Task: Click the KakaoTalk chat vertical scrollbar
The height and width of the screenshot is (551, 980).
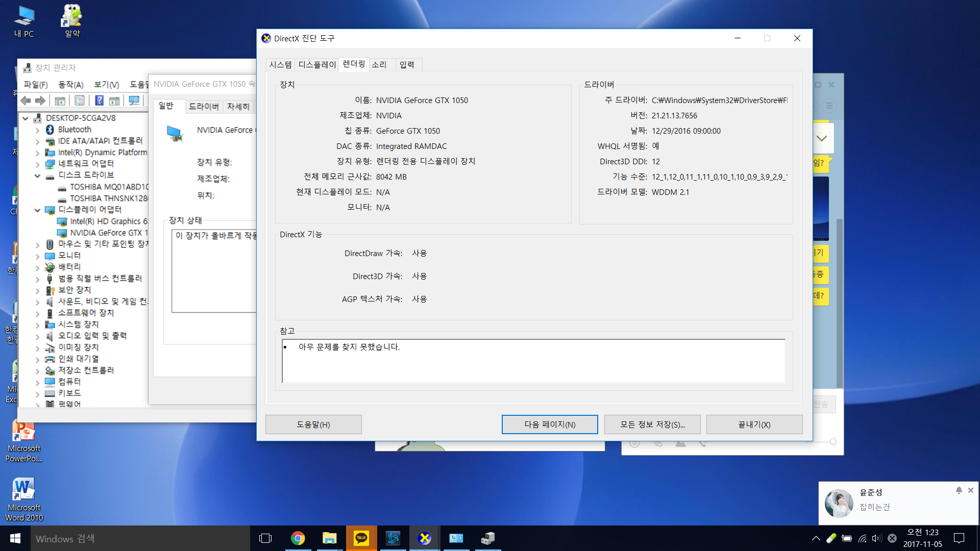Action: pos(840,304)
